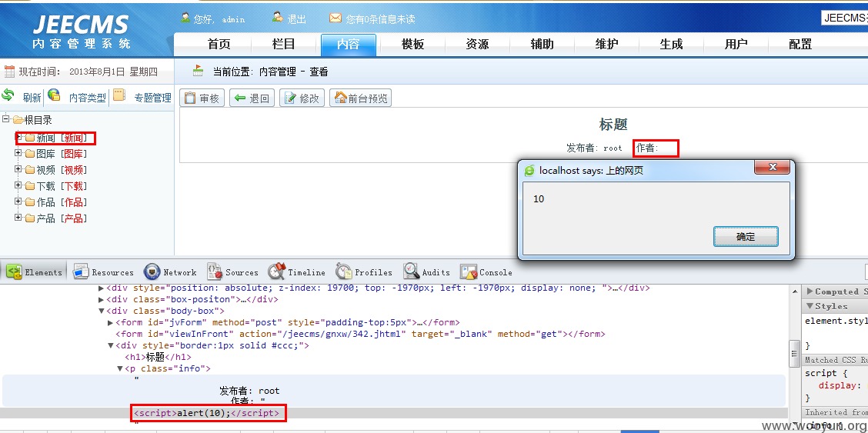Click the envelope message icon
This screenshot has width=868, height=433.
click(336, 18)
